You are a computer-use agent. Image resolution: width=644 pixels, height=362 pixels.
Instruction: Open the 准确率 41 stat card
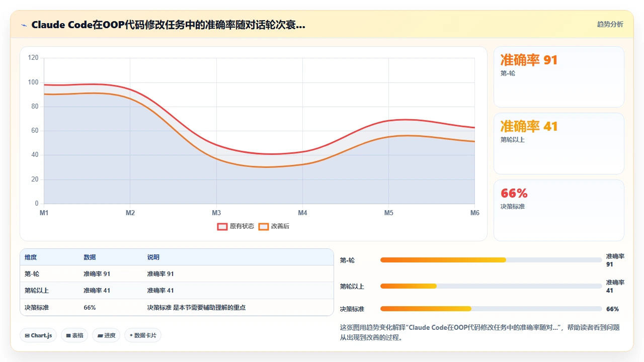(559, 144)
